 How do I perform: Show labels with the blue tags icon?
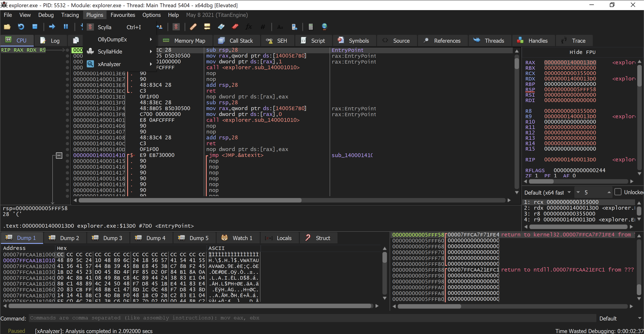coord(221,27)
